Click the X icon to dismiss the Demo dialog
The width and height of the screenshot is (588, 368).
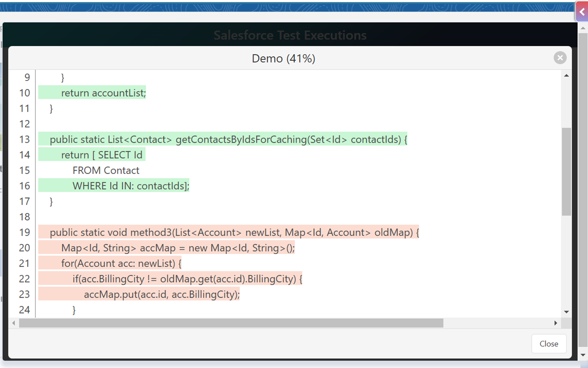pos(560,57)
